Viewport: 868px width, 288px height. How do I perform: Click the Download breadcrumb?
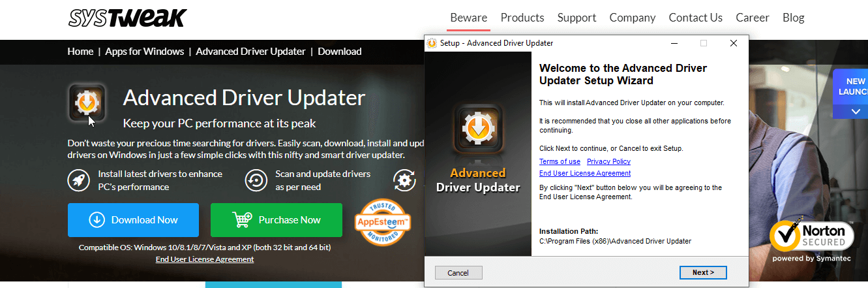point(339,52)
